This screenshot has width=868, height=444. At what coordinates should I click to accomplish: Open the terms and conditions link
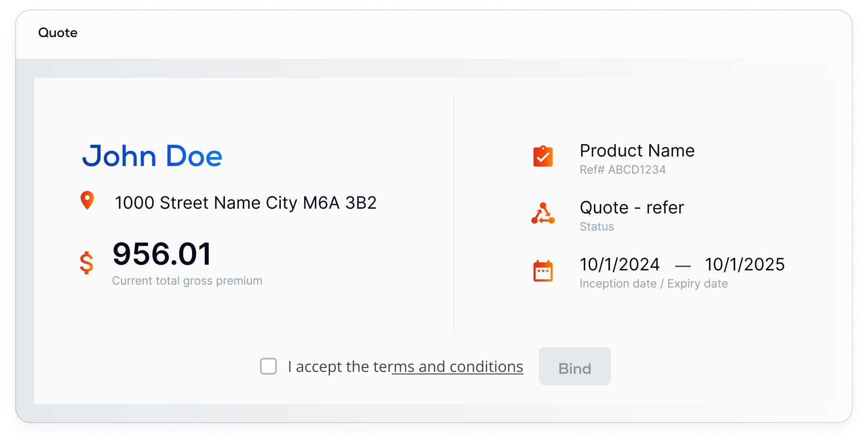[458, 367]
